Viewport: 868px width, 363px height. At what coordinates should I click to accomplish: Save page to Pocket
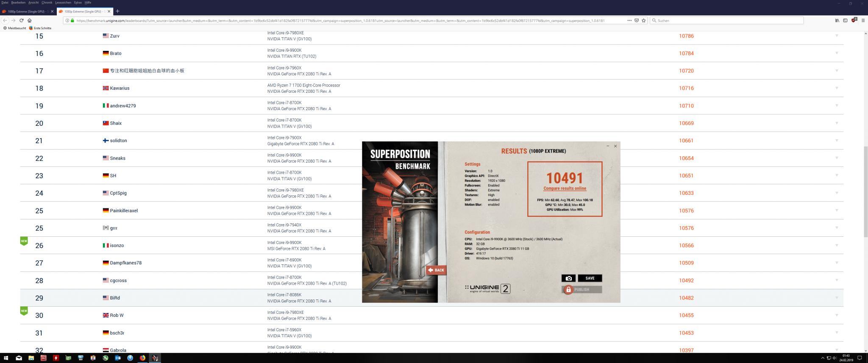(x=637, y=20)
